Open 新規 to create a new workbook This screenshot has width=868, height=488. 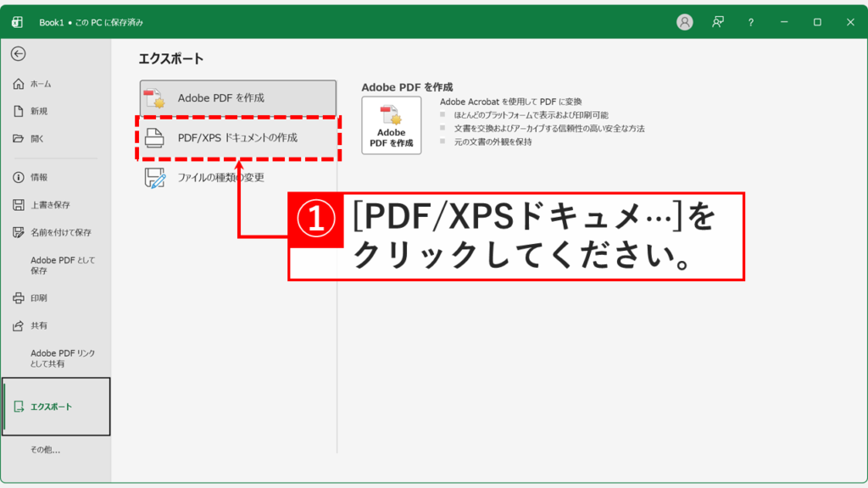click(x=55, y=111)
